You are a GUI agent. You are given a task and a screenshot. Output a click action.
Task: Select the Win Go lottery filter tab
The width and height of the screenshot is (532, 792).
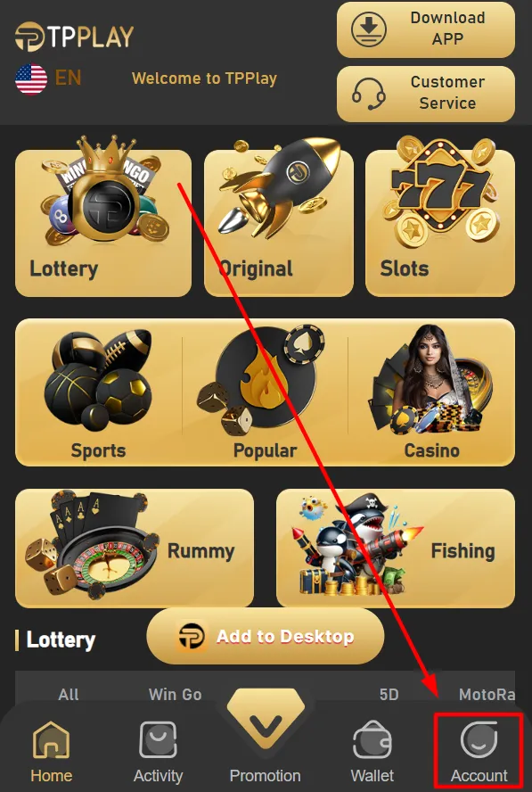tap(176, 694)
